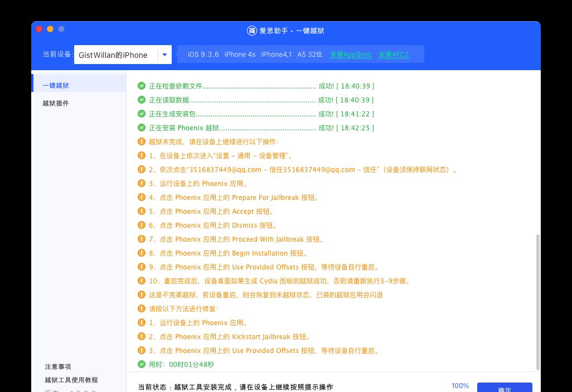Image resolution: width=572 pixels, height=392 pixels.
Task: Click the success icon for 正在安装 Phoenix 越狱
Action: 142,128
